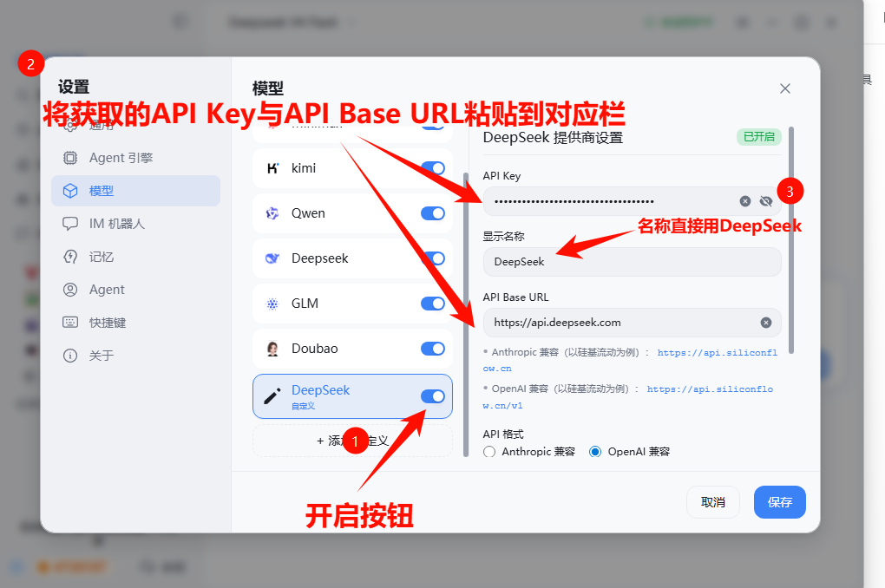The image size is (885, 588).
Task: Click the 显示名称 field containing DeepSeek
Action: click(633, 262)
